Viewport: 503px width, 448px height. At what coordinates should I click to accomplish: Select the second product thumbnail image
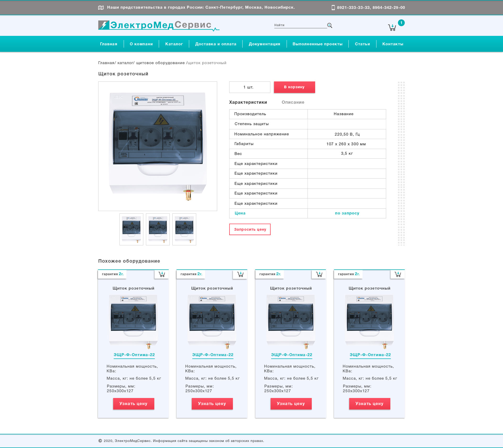click(x=158, y=229)
